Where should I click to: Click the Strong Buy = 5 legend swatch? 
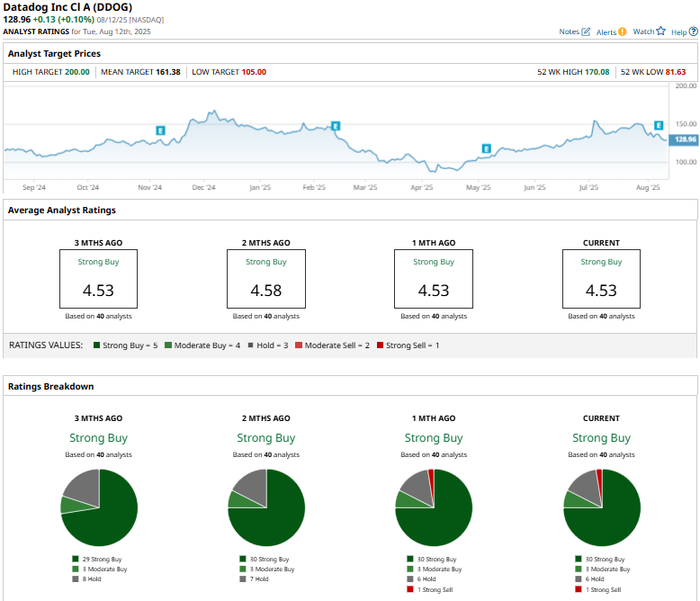tap(96, 345)
